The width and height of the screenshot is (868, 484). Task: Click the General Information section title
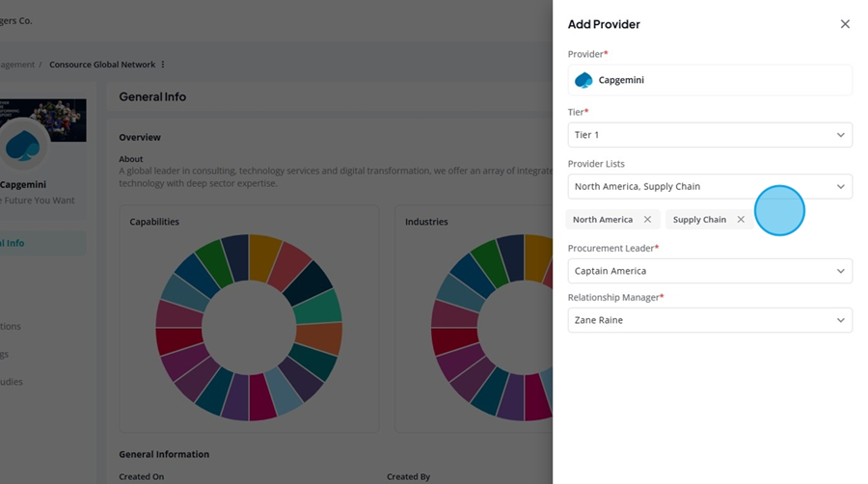pyautogui.click(x=164, y=454)
